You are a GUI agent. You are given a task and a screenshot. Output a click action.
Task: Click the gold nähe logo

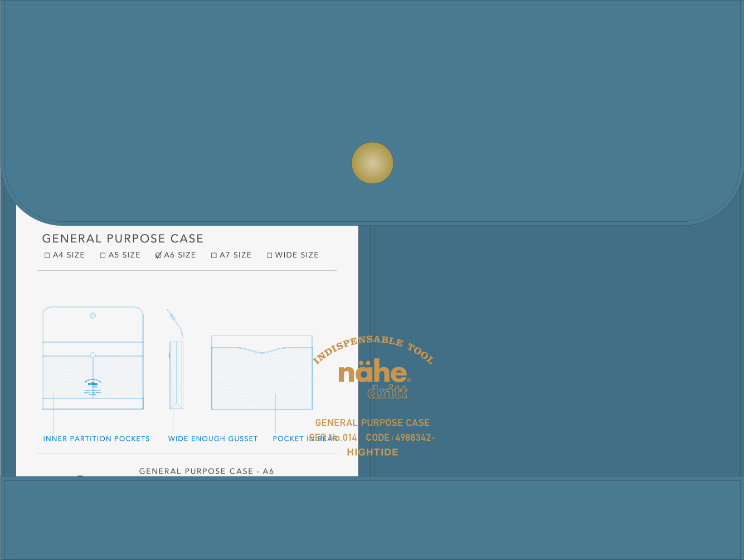[x=372, y=373]
